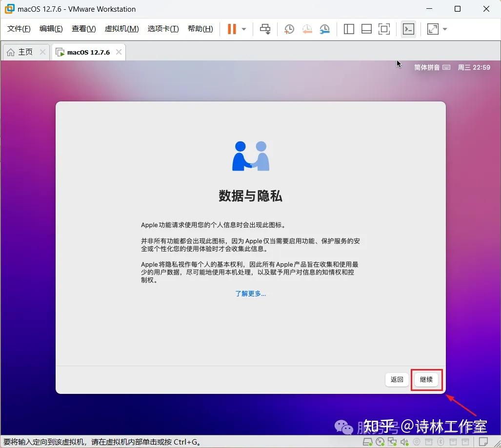
Task: Open the 查看(V) menu
Action: tap(84, 29)
